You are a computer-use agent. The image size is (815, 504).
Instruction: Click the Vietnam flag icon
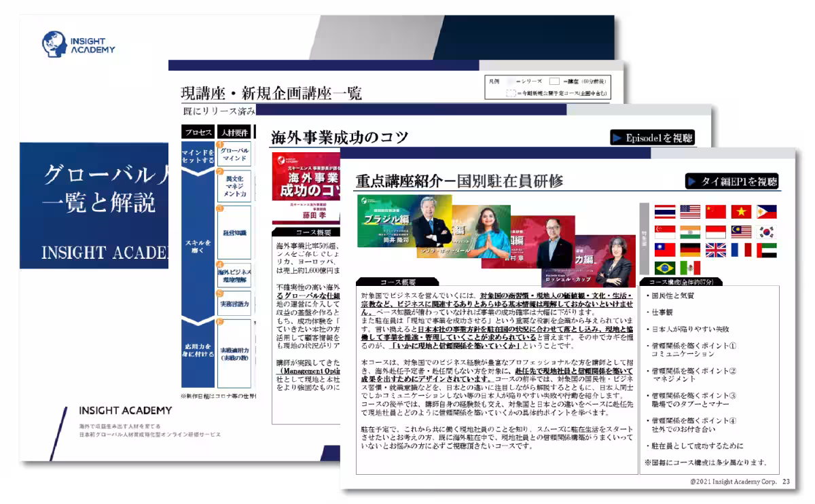741,212
